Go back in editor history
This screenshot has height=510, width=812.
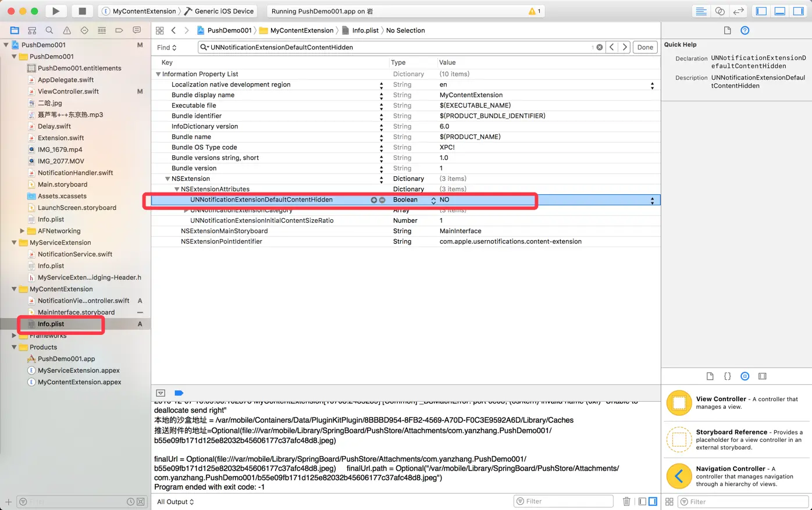173,30
